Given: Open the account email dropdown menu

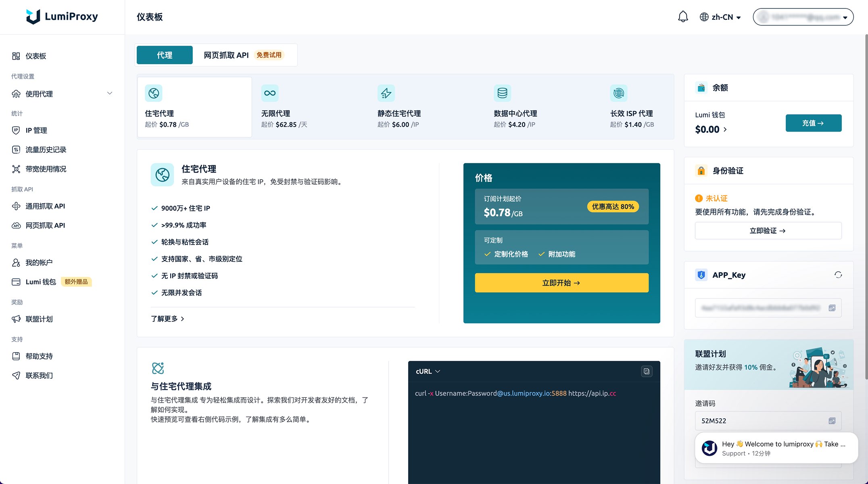Looking at the screenshot, I should pos(803,17).
